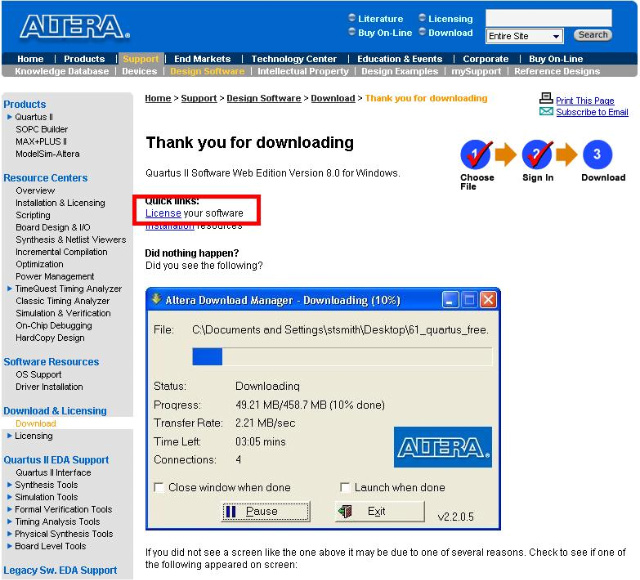Follow the License your software link

[x=163, y=213]
